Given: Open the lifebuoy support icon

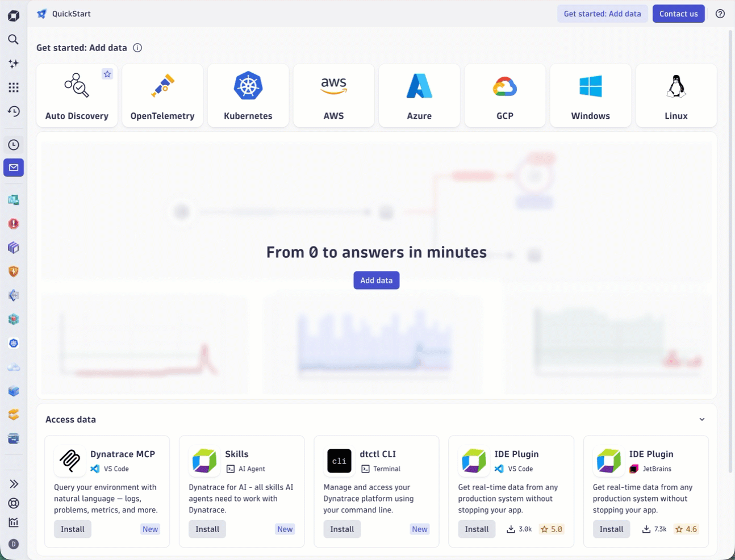Looking at the screenshot, I should [14, 503].
